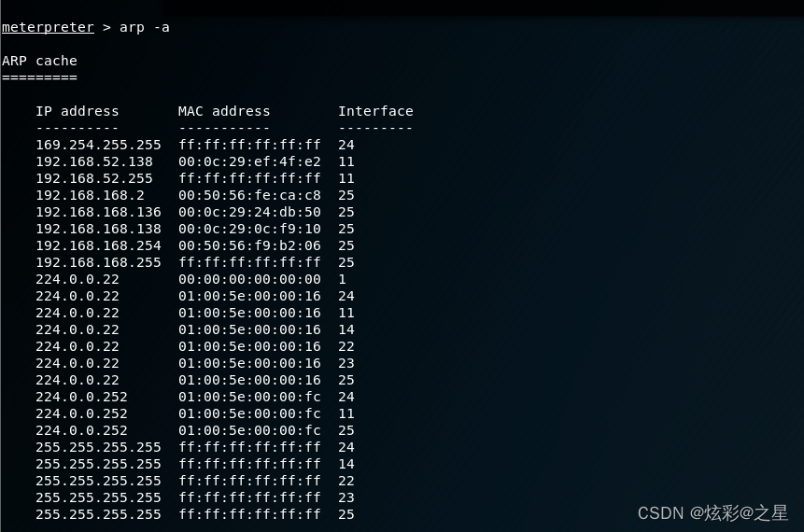
Task: Select the 192.168.168.254 IP entry
Action: point(98,245)
